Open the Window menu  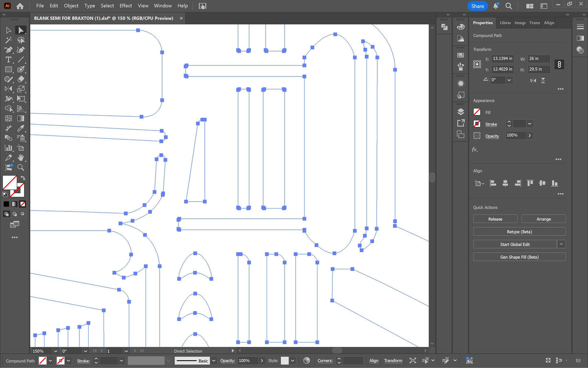(x=163, y=6)
